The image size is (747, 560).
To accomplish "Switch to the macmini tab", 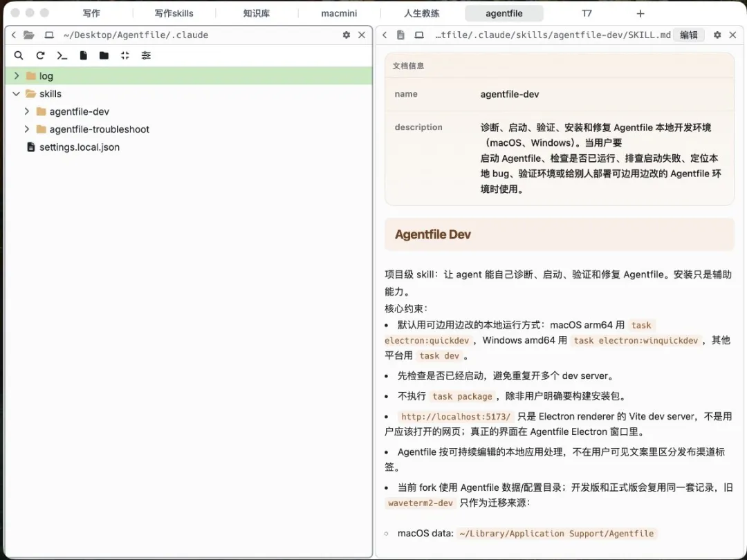I will click(x=339, y=13).
